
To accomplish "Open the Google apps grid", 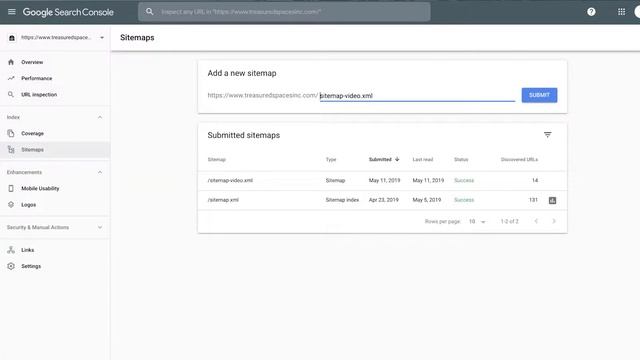I will tap(621, 12).
